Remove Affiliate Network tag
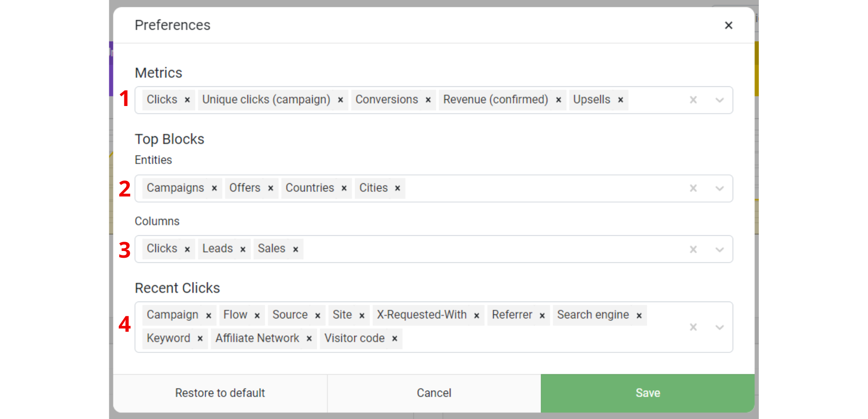This screenshot has height=419, width=868. tap(309, 339)
